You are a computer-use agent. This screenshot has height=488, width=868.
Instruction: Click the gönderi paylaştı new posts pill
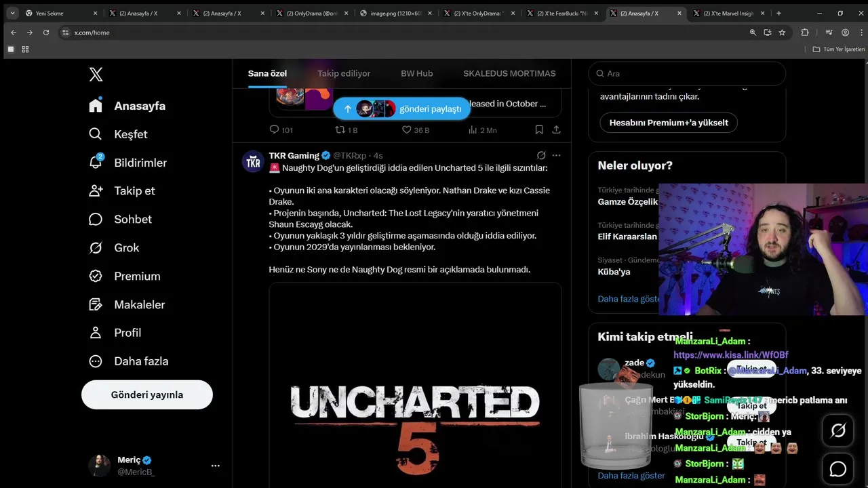pos(402,108)
